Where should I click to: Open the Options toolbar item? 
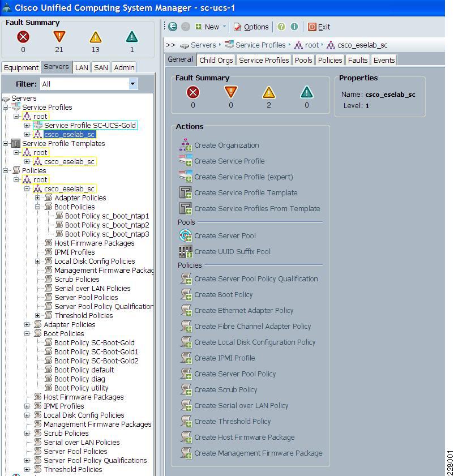pyautogui.click(x=251, y=27)
